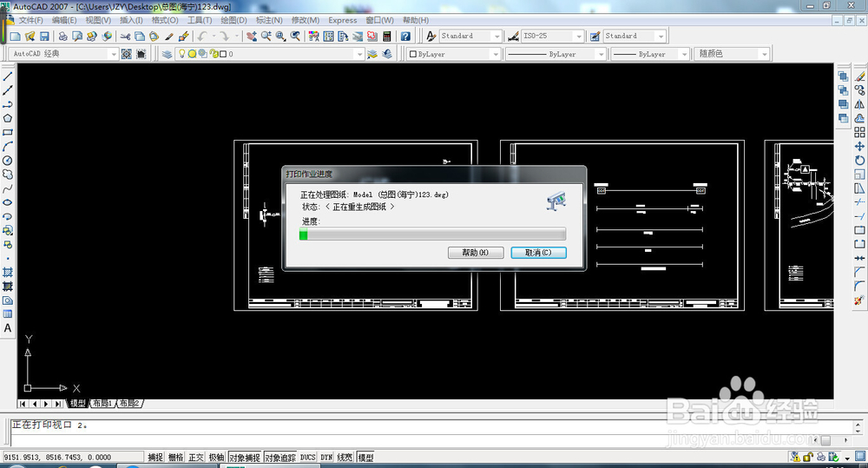Switch to the 布局2 layout tab
This screenshot has height=468, width=868.
point(130,404)
